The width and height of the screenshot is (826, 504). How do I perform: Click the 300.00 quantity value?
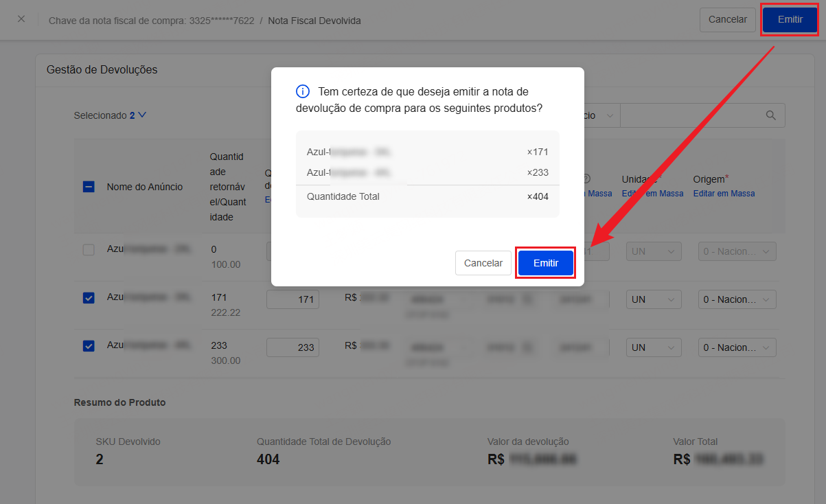coord(227,360)
